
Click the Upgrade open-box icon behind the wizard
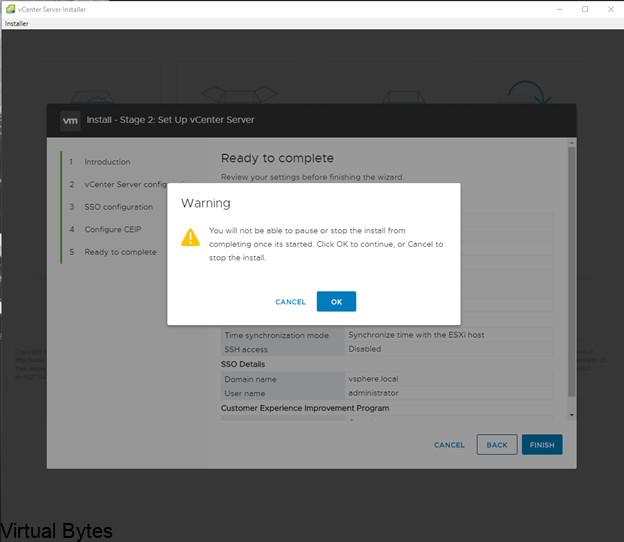(x=240, y=95)
